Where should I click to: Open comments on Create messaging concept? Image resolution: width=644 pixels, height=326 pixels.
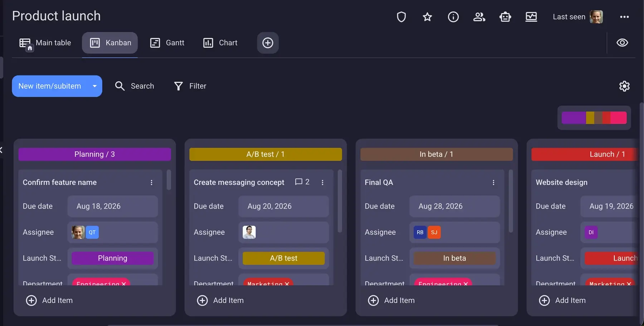[x=302, y=182]
